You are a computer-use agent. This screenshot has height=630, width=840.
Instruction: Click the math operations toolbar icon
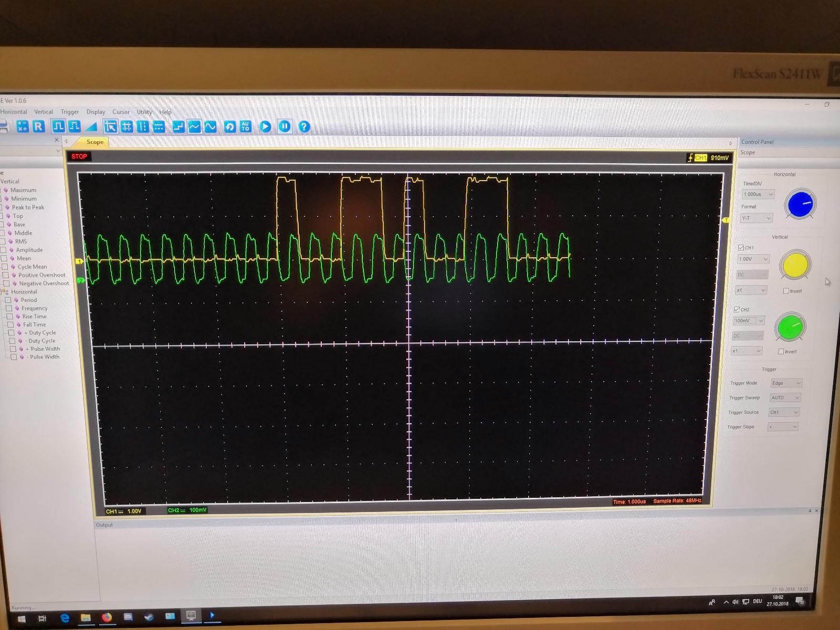[23, 127]
